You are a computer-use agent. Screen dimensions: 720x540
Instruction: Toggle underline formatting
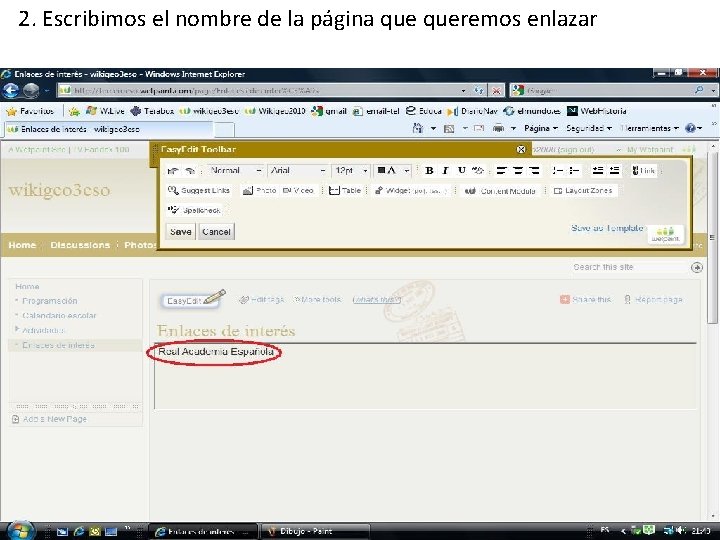[461, 170]
